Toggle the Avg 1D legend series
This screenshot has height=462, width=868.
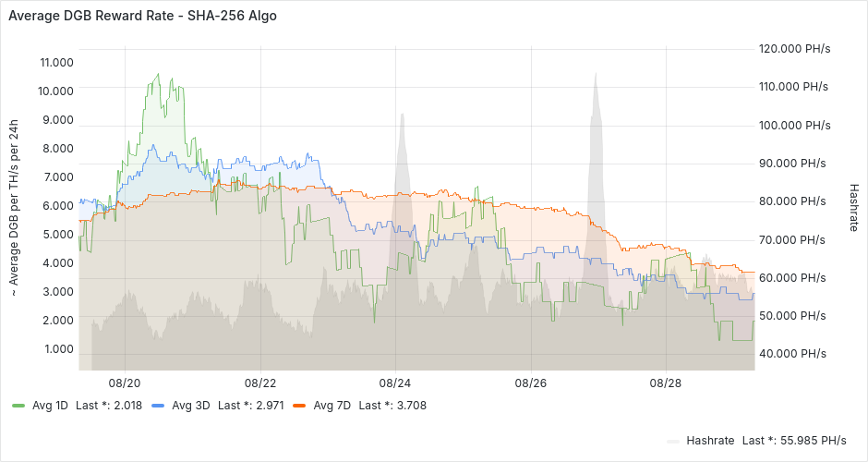tap(50, 406)
